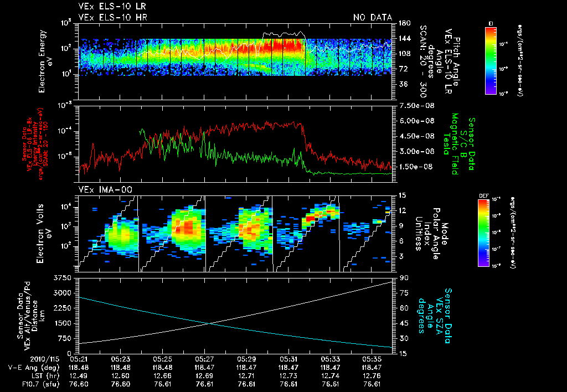Click the 'V-E Ang (deg)' row label

point(34,368)
